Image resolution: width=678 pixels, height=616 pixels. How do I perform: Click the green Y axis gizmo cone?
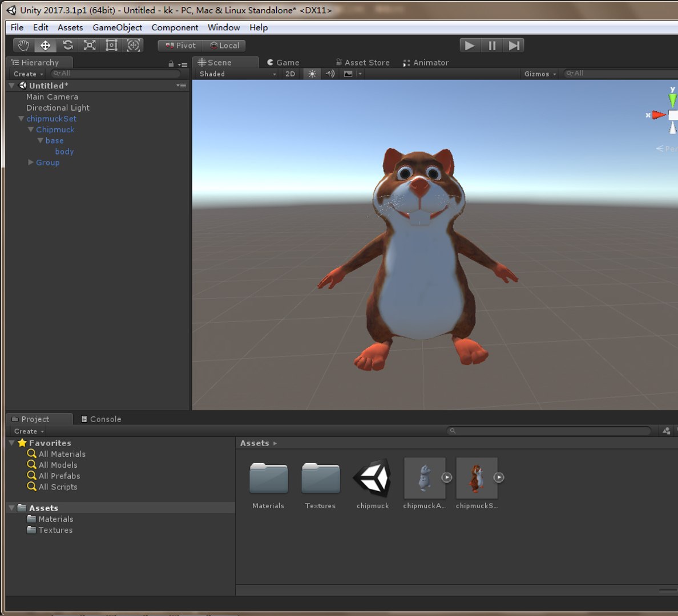(x=672, y=100)
